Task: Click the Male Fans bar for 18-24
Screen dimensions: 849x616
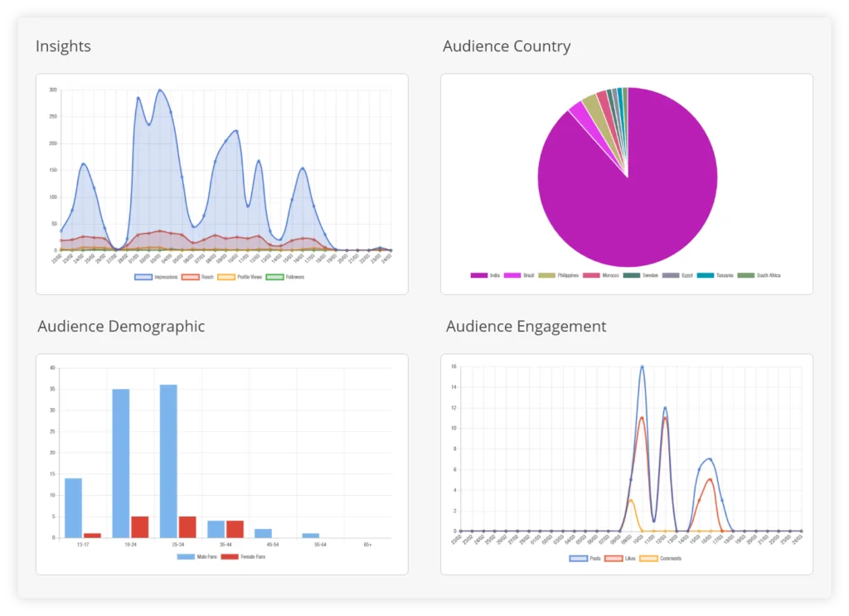Action: [x=121, y=463]
